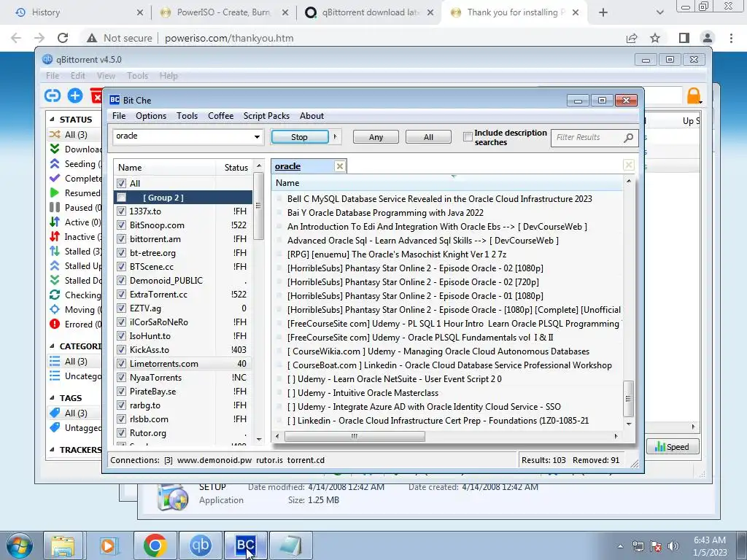Click the Any button
The height and width of the screenshot is (560, 747).
click(376, 136)
